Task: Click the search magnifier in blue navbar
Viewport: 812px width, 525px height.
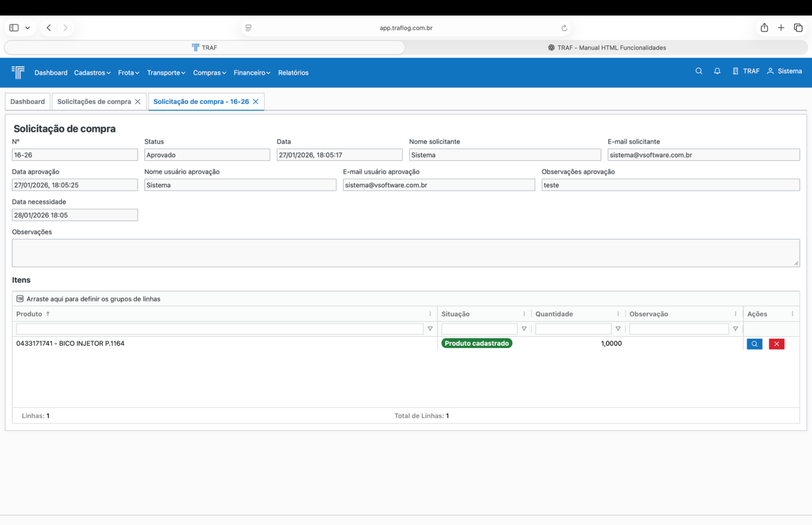Action: [699, 71]
